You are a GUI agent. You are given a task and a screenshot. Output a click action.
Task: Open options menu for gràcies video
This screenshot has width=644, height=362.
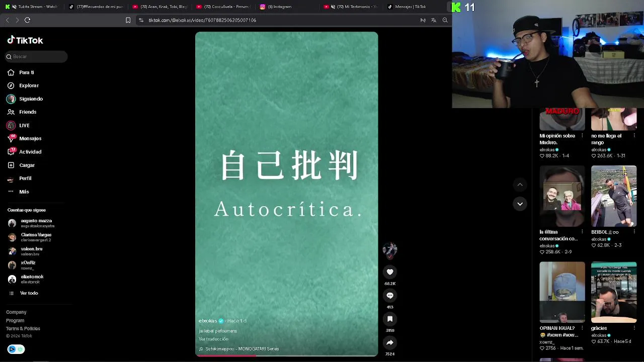tap(633, 328)
